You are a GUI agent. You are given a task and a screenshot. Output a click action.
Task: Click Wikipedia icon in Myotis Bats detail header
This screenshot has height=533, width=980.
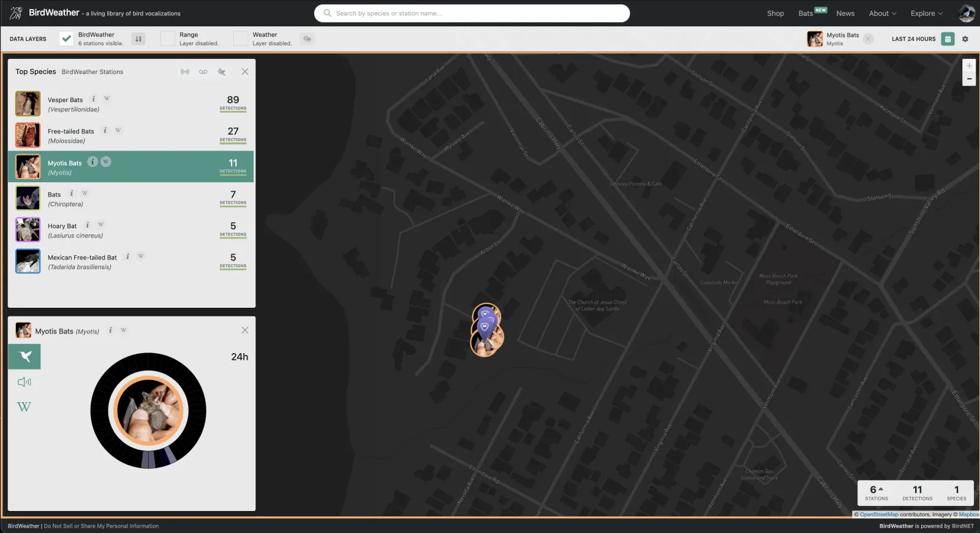[124, 330]
